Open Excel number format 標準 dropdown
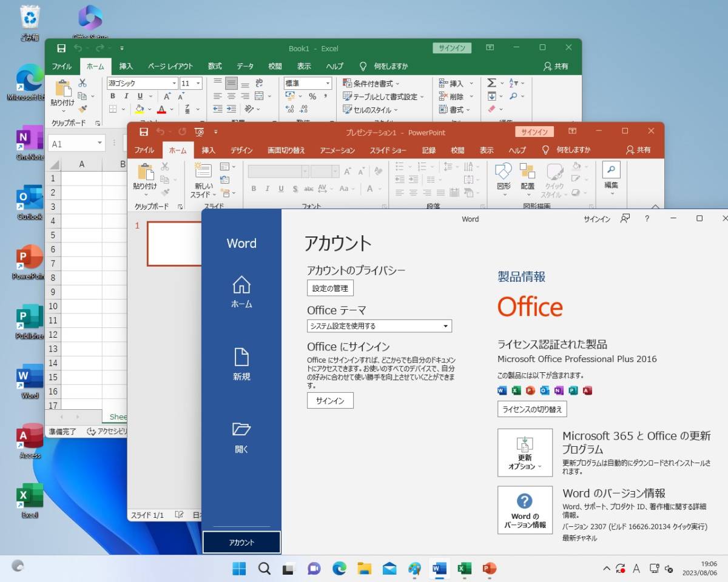This screenshot has height=582, width=728. (x=328, y=83)
